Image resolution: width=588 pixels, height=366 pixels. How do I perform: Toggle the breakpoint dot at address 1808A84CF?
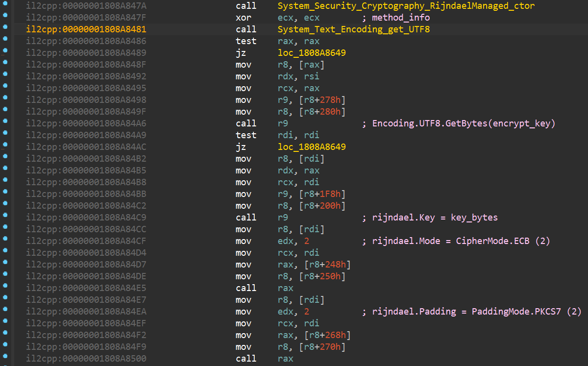pos(5,238)
